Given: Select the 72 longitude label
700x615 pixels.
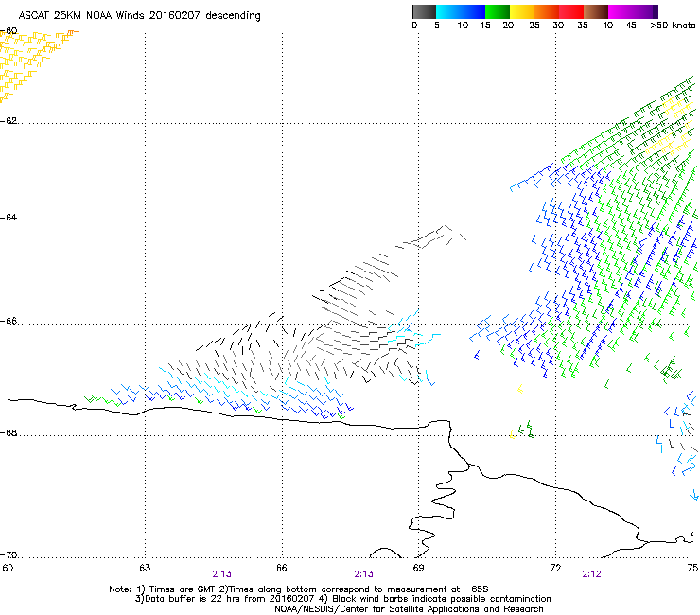Looking at the screenshot, I should click(555, 568).
